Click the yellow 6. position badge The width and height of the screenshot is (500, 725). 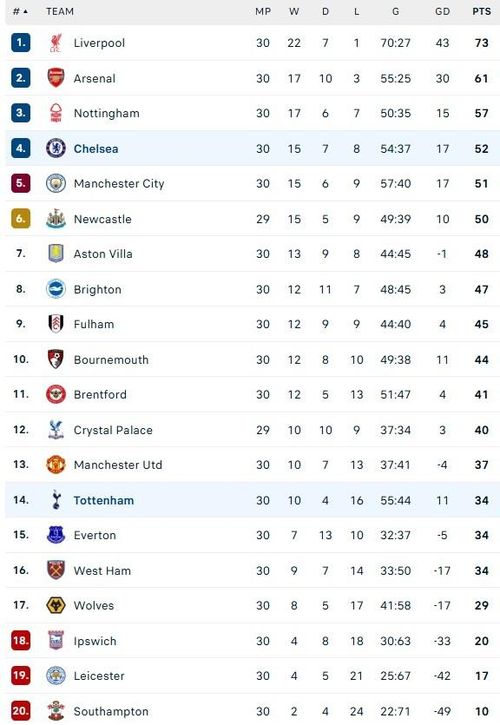click(x=21, y=218)
